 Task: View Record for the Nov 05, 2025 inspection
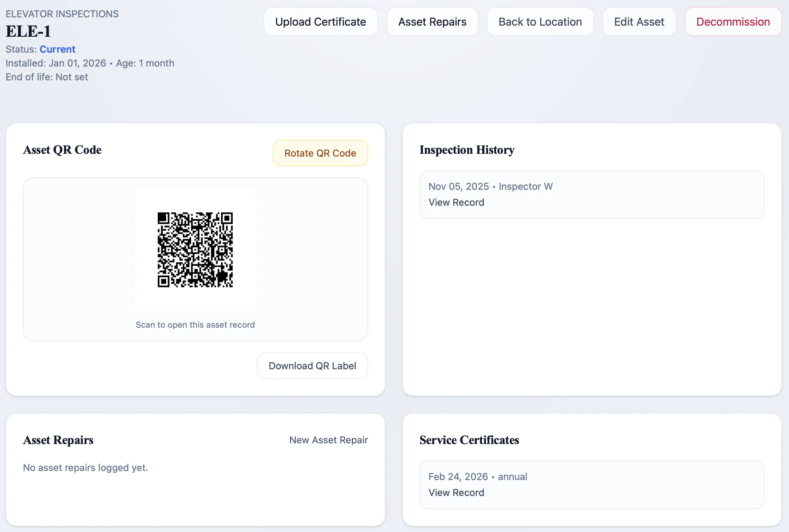pos(456,202)
